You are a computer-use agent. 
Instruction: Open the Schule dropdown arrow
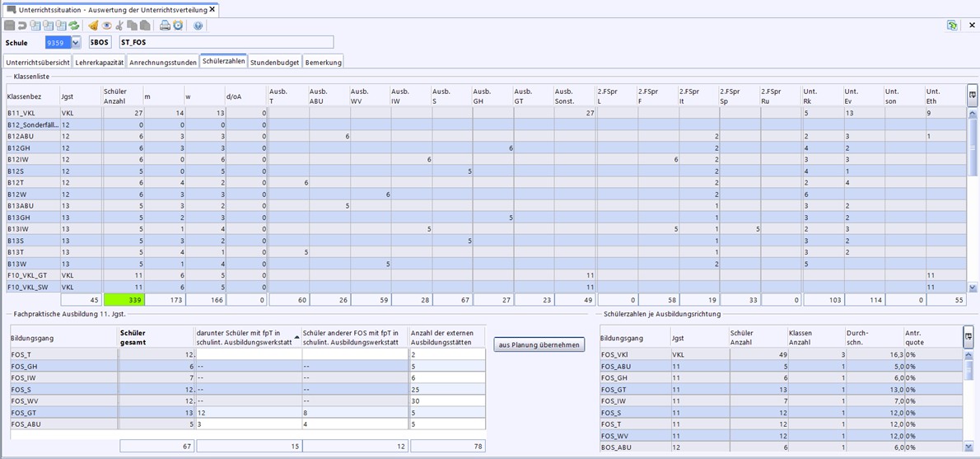click(76, 43)
